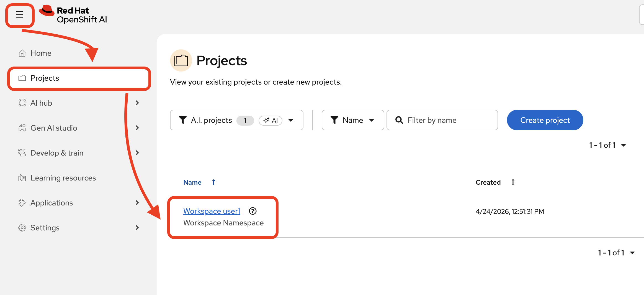This screenshot has height=295, width=644.
Task: Open the Workspace user1 project link
Action: click(212, 211)
